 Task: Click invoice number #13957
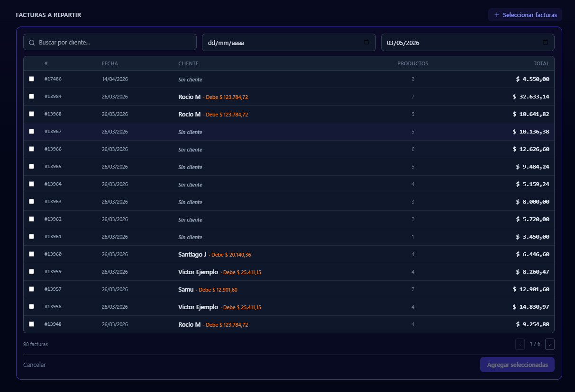pyautogui.click(x=53, y=289)
